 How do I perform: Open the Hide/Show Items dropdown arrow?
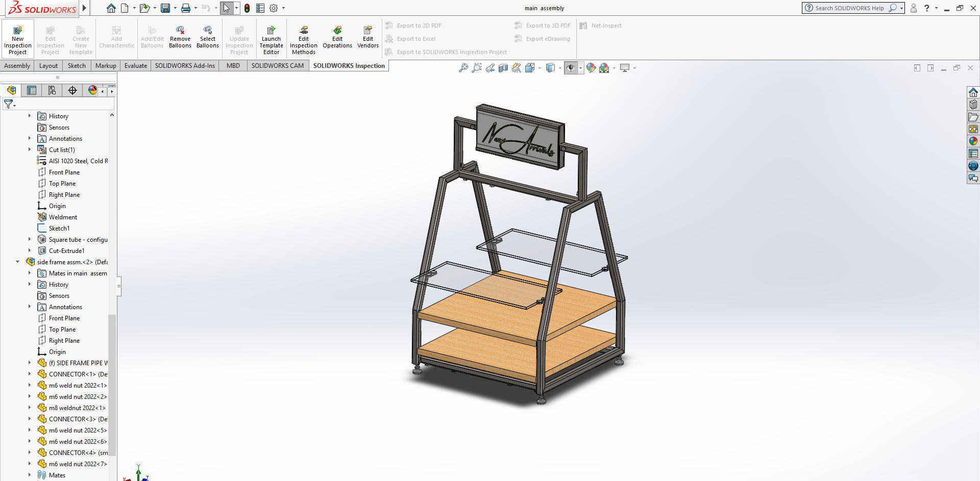point(580,68)
